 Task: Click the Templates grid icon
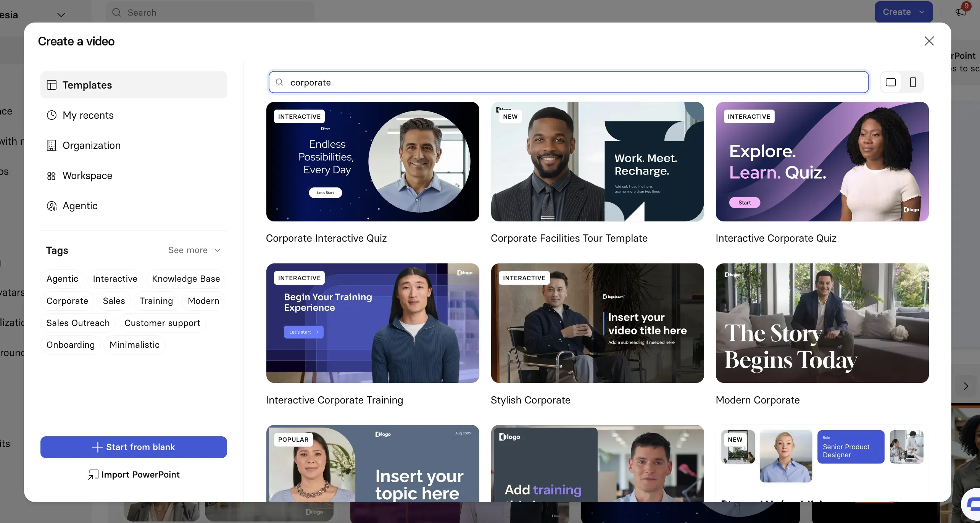click(52, 85)
